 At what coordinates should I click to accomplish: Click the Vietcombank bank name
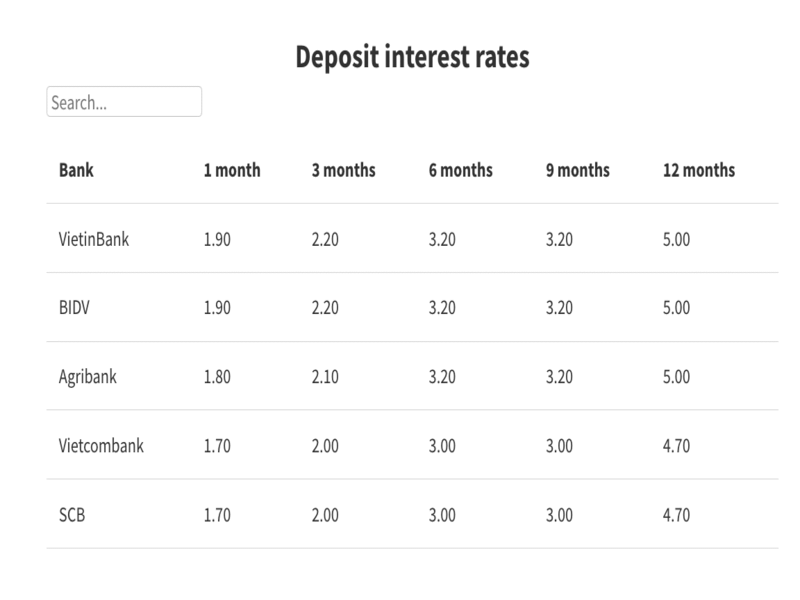coord(101,446)
